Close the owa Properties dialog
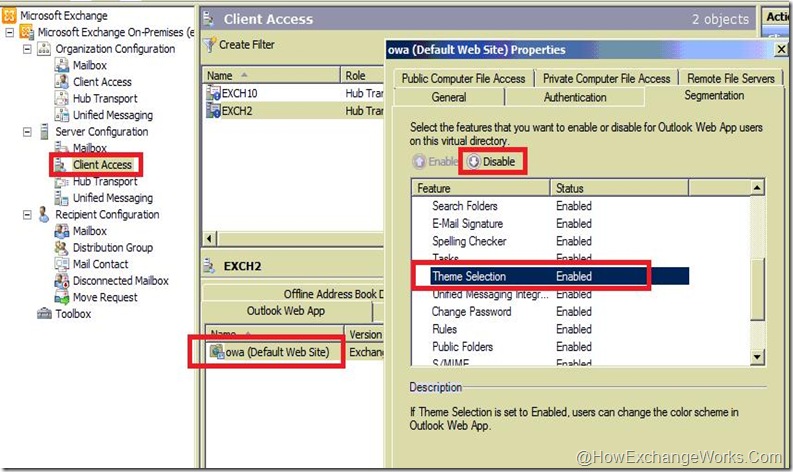 tap(781, 49)
